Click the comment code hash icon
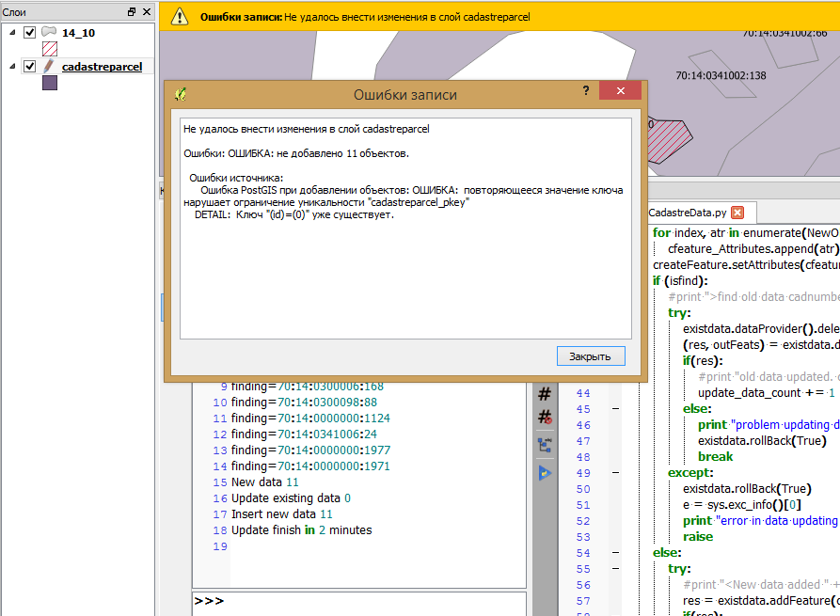The image size is (840, 616). [545, 394]
